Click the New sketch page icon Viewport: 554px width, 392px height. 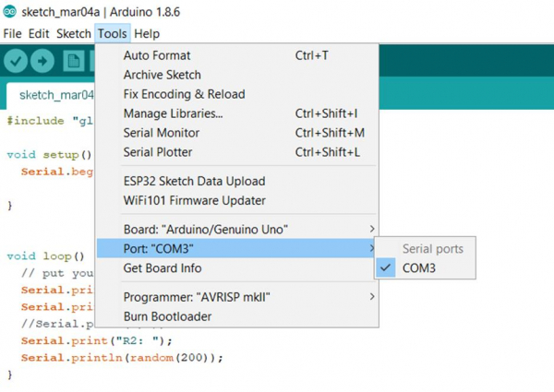pyautogui.click(x=74, y=61)
